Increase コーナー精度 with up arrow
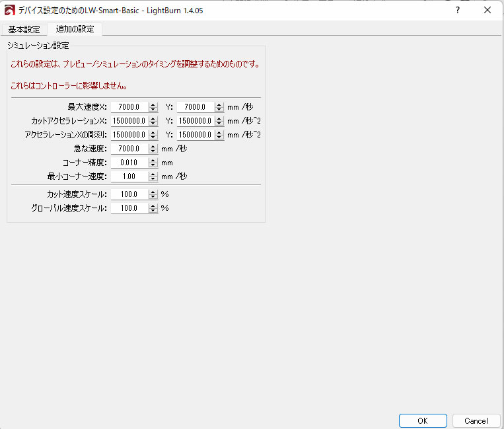The height and width of the screenshot is (429, 504). pyautogui.click(x=153, y=160)
